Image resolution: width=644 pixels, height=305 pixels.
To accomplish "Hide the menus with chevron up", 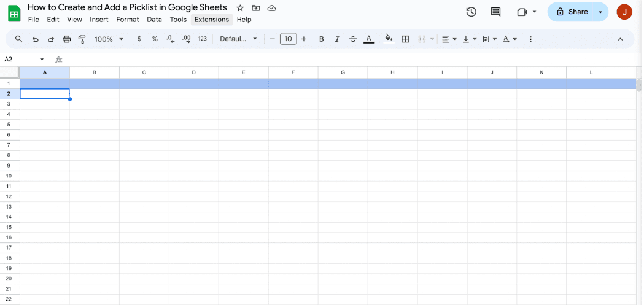I will click(x=621, y=39).
